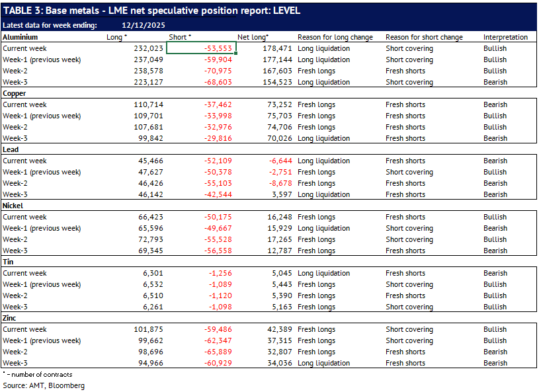Select the 'Interpretation' column header

(x=505, y=37)
